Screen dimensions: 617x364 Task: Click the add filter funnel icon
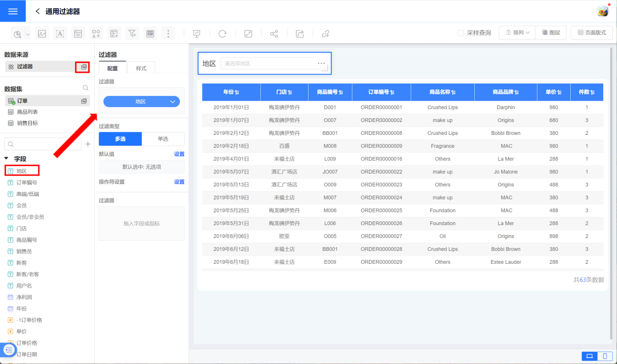[132, 34]
